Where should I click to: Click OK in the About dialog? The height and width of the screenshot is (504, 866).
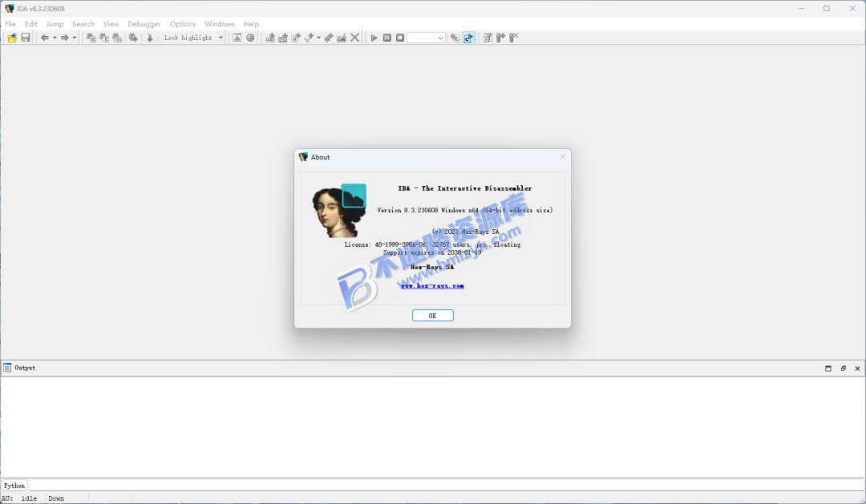pyautogui.click(x=432, y=315)
